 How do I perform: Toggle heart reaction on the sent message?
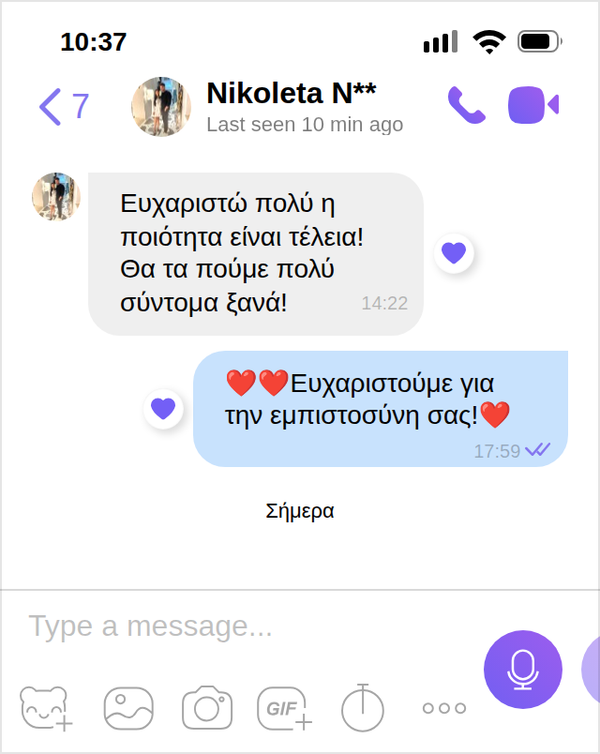163,409
